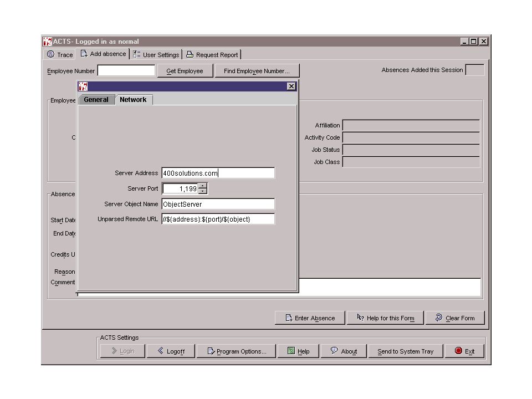532x399 pixels.
Task: Click the Employee Number field
Action: point(126,71)
